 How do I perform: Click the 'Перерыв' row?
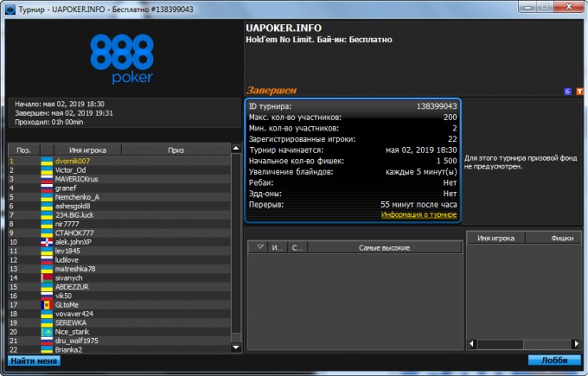pos(353,205)
